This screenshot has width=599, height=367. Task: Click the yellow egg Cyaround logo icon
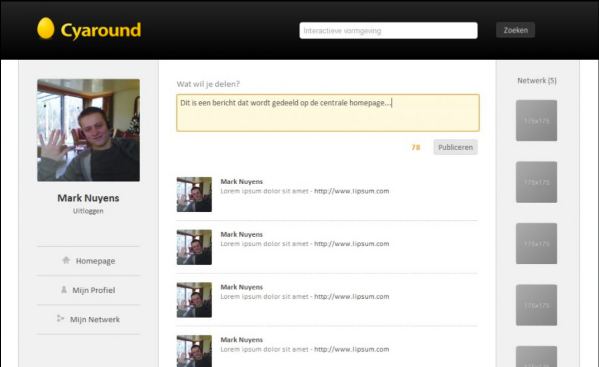[46, 28]
